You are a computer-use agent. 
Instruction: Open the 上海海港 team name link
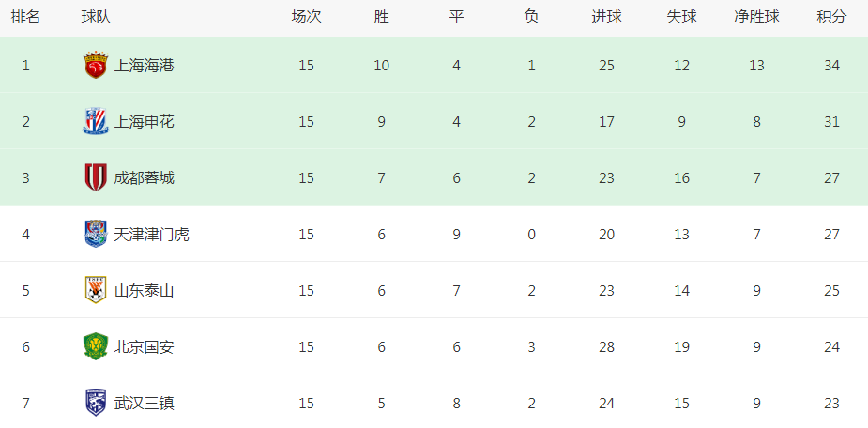[x=144, y=66]
